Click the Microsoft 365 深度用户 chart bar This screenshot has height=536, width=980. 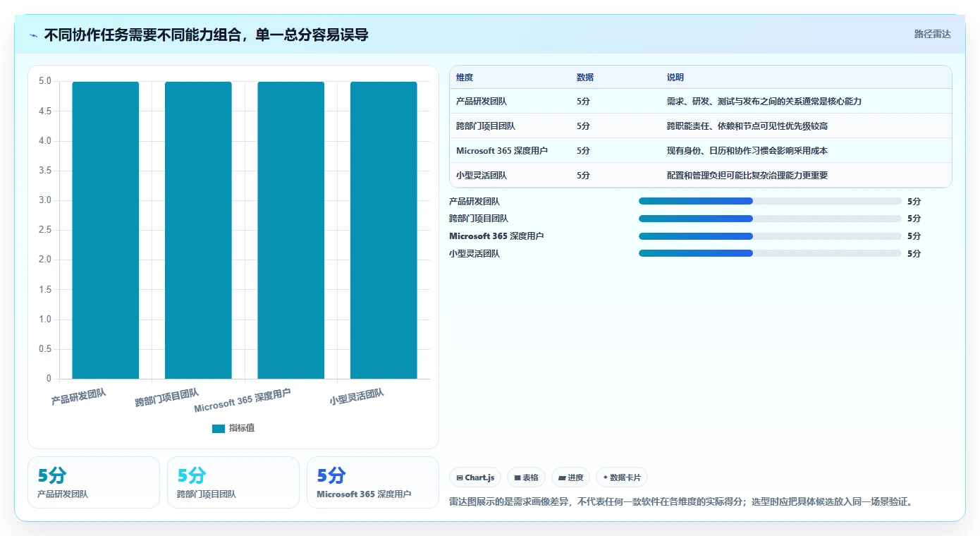[x=290, y=230]
